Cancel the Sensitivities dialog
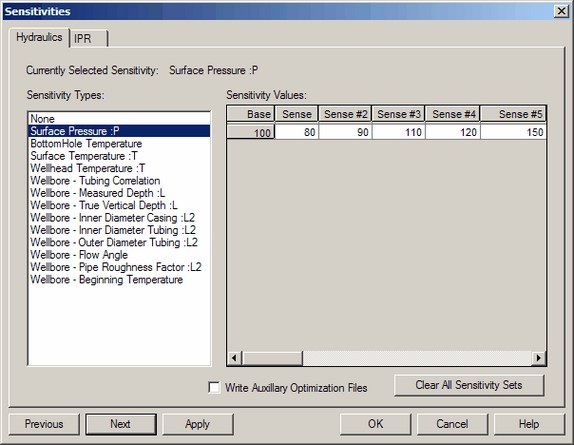The image size is (574, 445). click(452, 424)
